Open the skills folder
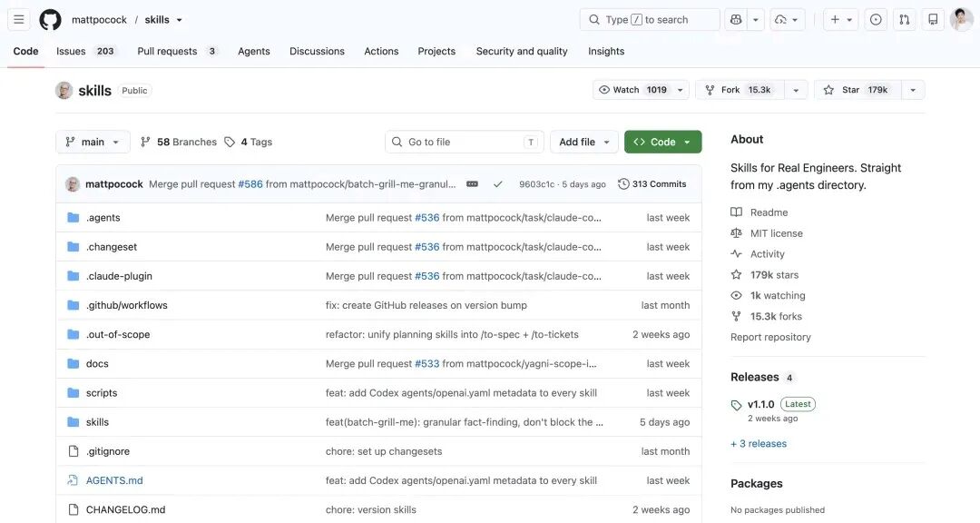 pos(97,422)
